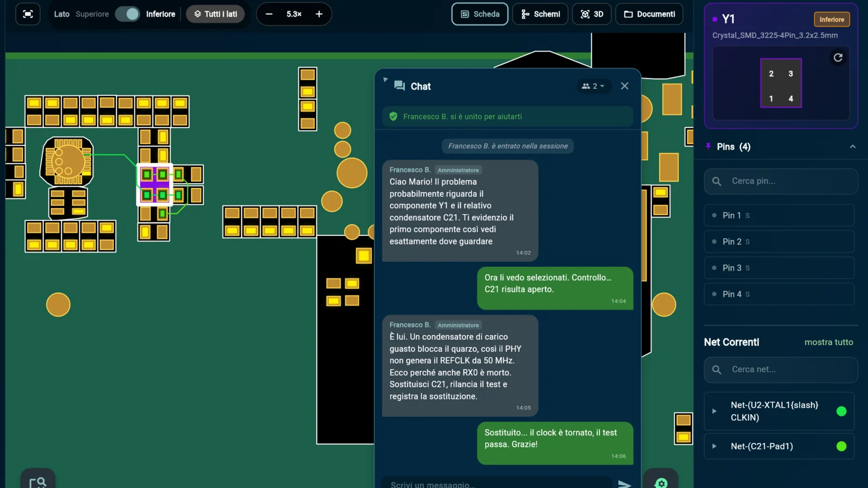Expand the Net-(U2-XTAL1{slash}CLKIN) entry
The height and width of the screenshot is (488, 868).
714,411
